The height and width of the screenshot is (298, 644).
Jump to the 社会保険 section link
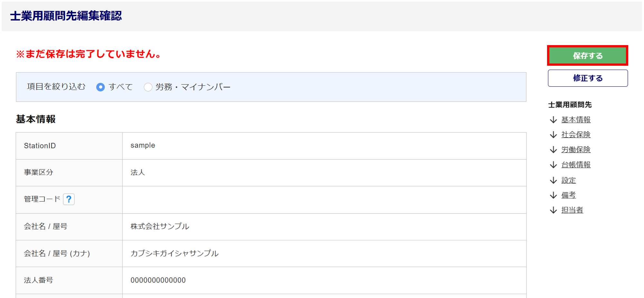point(576,135)
